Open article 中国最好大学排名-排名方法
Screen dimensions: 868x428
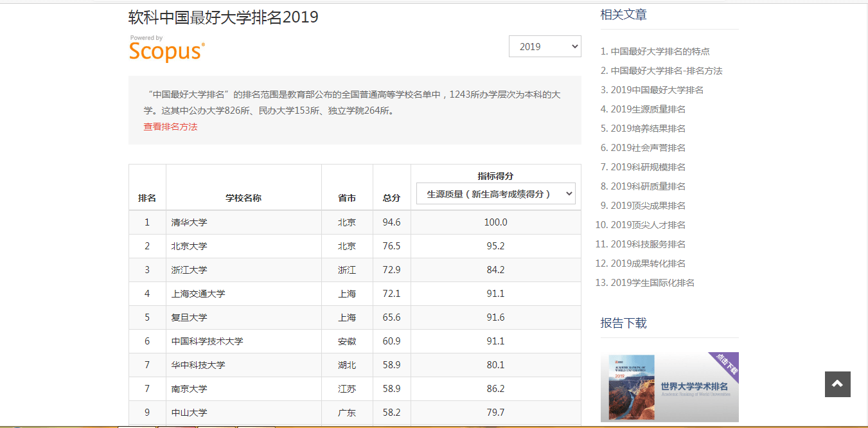[666, 71]
